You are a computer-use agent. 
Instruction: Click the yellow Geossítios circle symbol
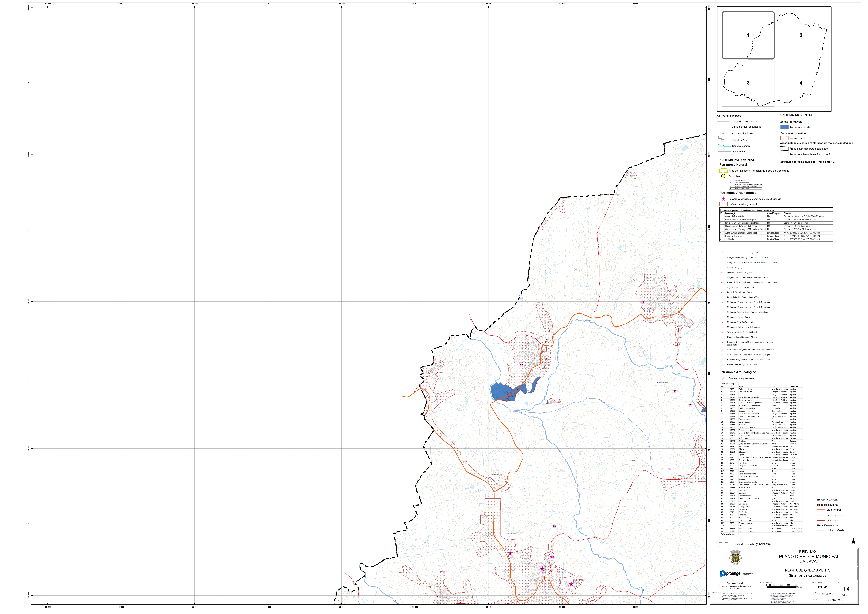[x=723, y=176]
